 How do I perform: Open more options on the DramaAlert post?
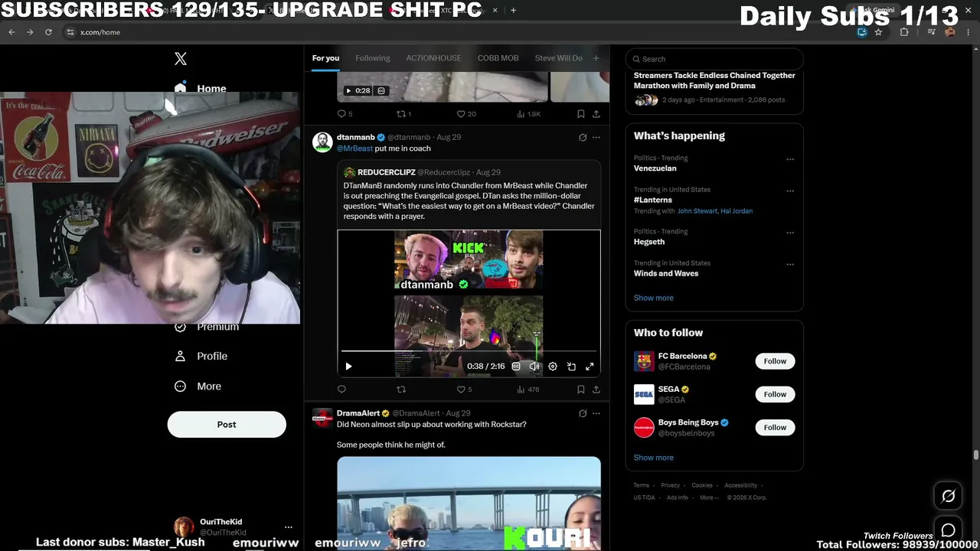pyautogui.click(x=596, y=414)
